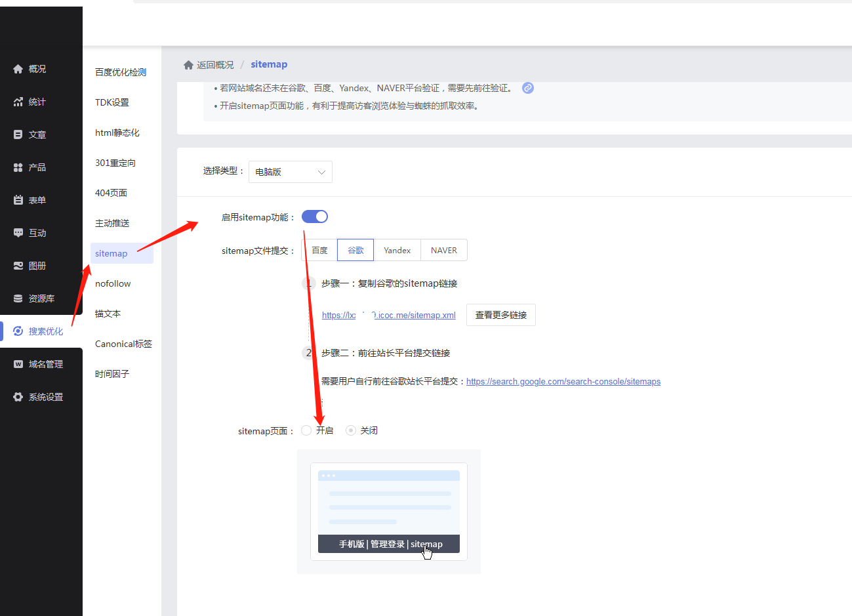The width and height of the screenshot is (852, 616).
Task: Open the sitemap.xml link
Action: tap(389, 316)
